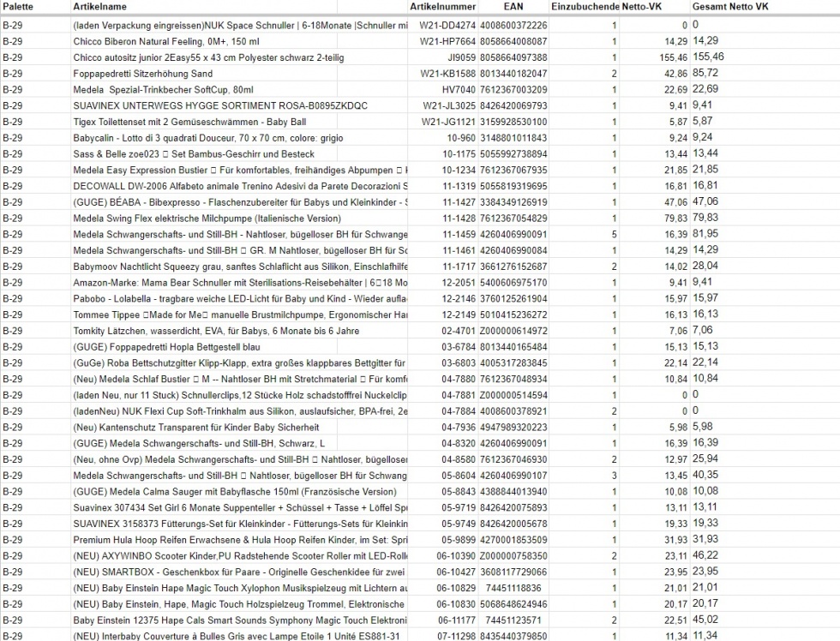This screenshot has height=641, width=840.
Task: Click EAN 3159928530100
Action: point(513,122)
